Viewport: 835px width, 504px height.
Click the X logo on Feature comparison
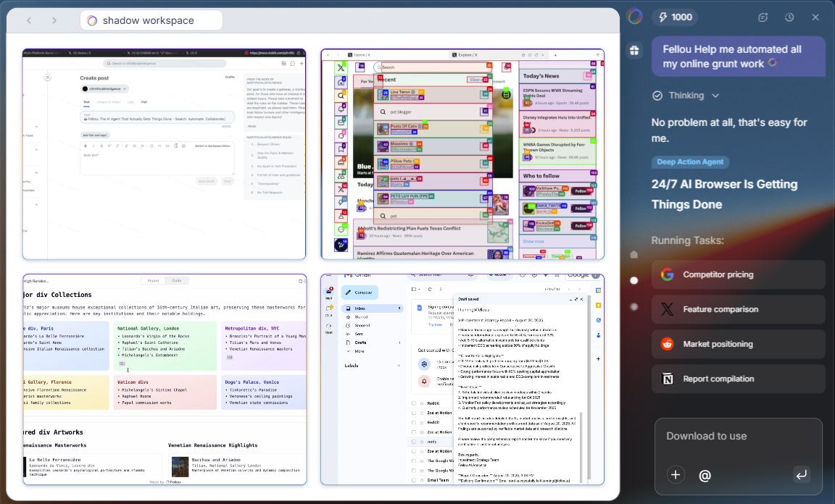click(668, 309)
